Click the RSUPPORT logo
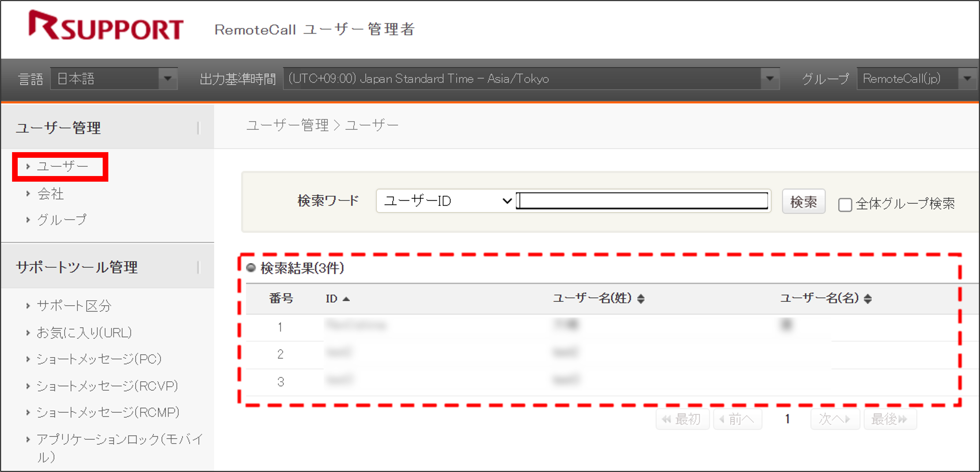Image resolution: width=980 pixels, height=472 pixels. [x=106, y=27]
